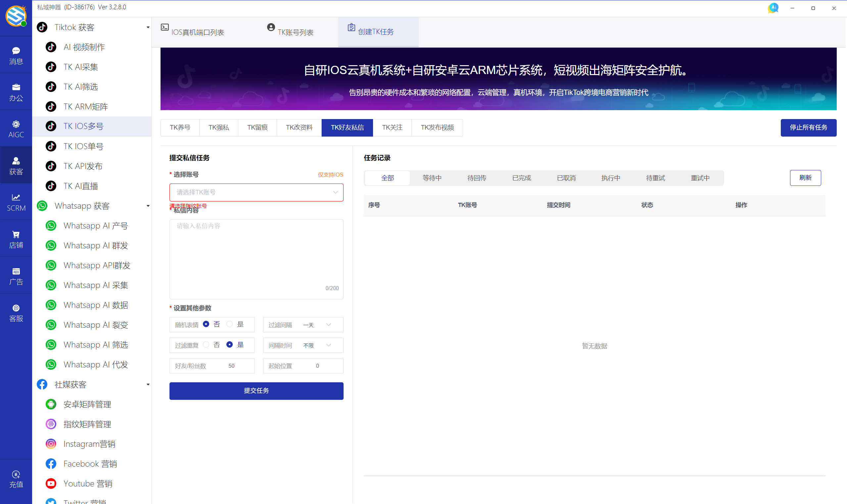Collapse the Whatsapp 获客 section

pyautogui.click(x=148, y=206)
